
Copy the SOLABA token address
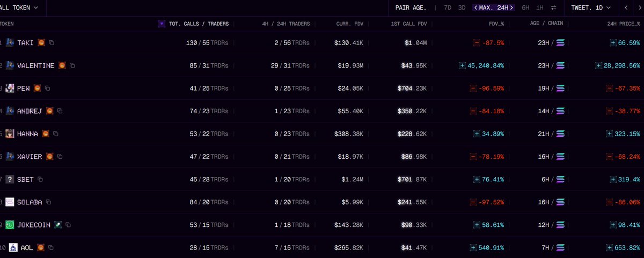tap(48, 202)
